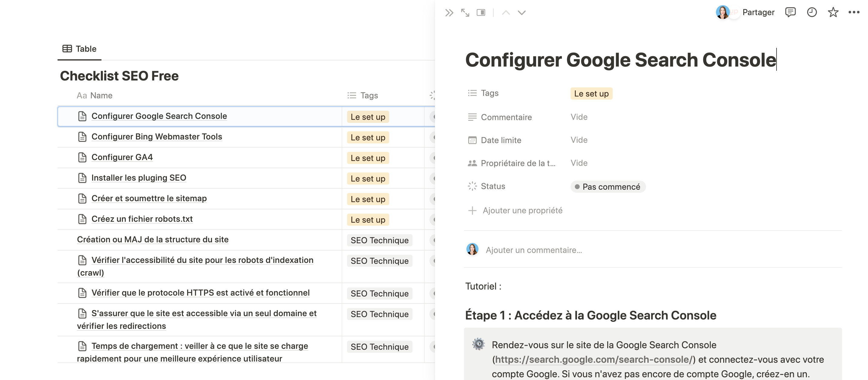This screenshot has width=868, height=380.
Task: Open page icon of Configurer Google Search Console row
Action: [x=82, y=116]
